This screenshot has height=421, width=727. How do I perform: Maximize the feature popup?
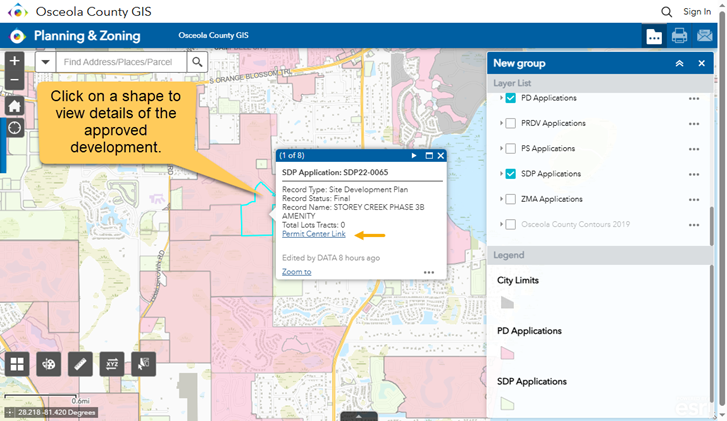click(x=429, y=155)
